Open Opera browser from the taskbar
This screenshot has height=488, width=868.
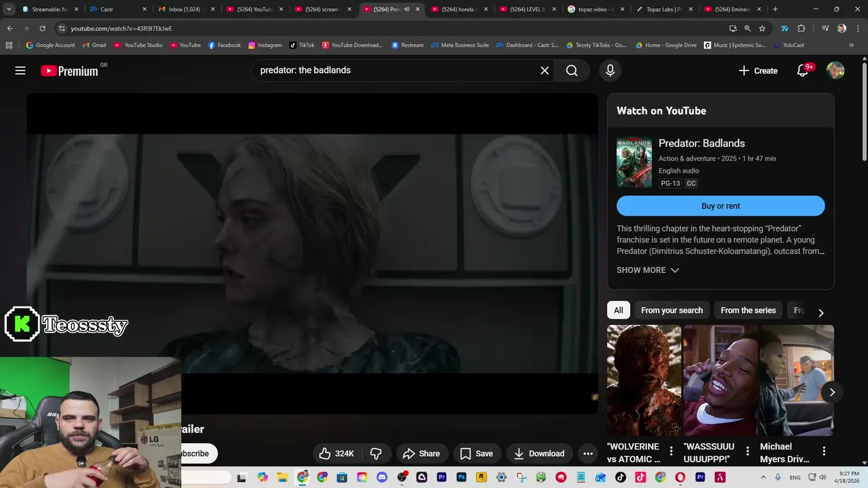(680, 477)
